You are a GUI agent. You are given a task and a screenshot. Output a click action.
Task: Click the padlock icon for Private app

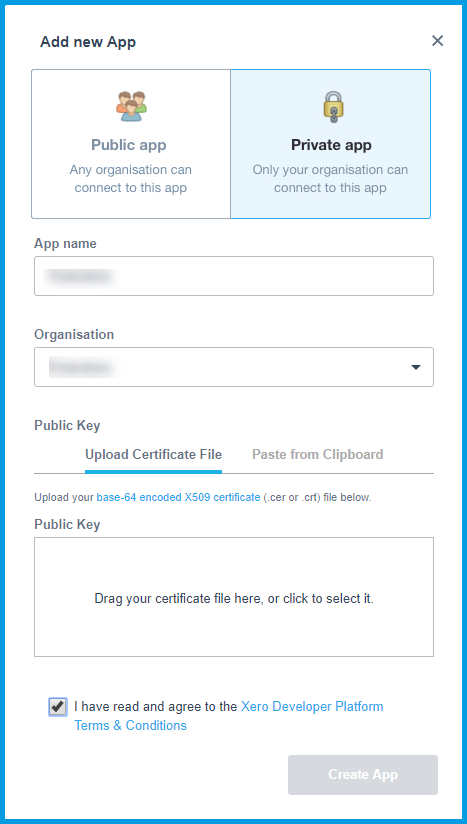[x=333, y=107]
